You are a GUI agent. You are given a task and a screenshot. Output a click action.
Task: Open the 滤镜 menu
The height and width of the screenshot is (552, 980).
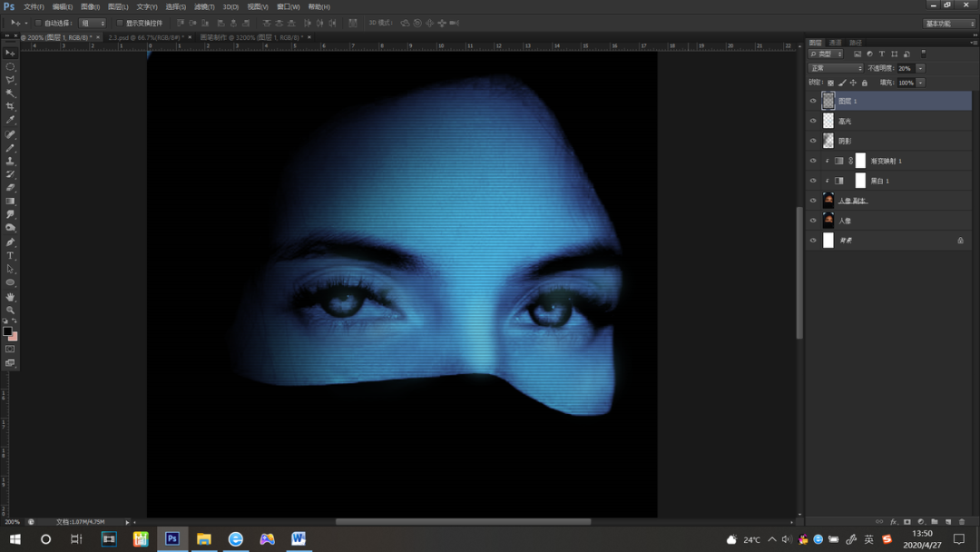[204, 7]
